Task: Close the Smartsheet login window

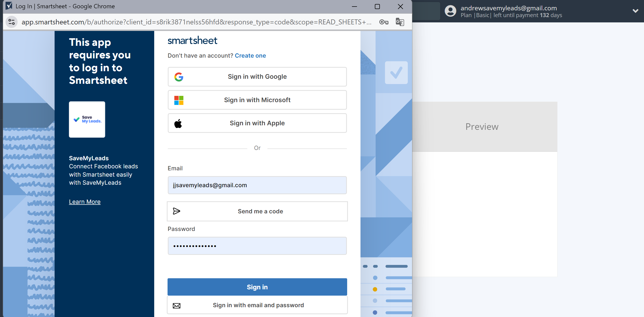Action: tap(400, 7)
